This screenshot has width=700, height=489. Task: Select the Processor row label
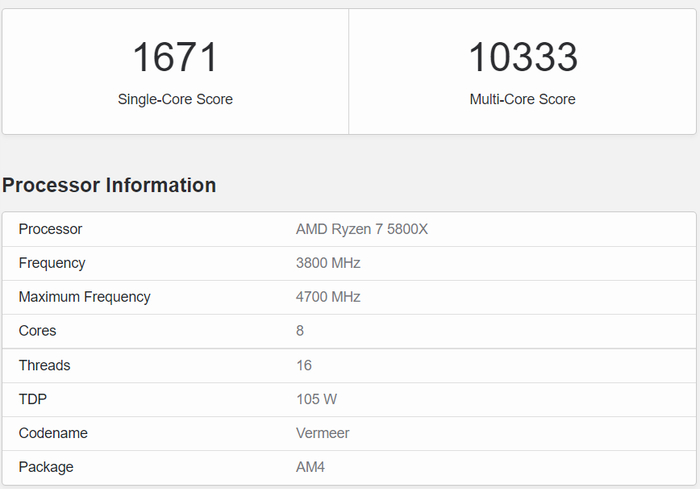click(x=50, y=229)
